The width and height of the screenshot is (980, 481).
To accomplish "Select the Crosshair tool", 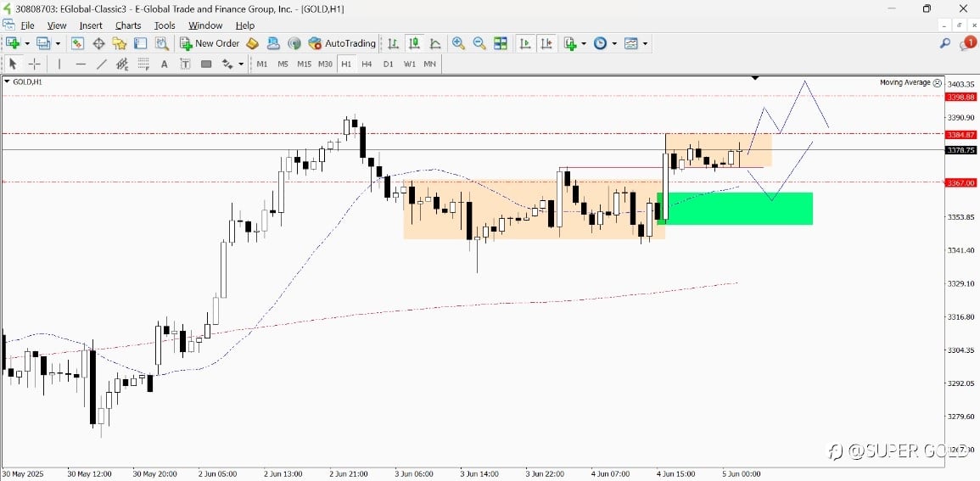I will coord(35,64).
